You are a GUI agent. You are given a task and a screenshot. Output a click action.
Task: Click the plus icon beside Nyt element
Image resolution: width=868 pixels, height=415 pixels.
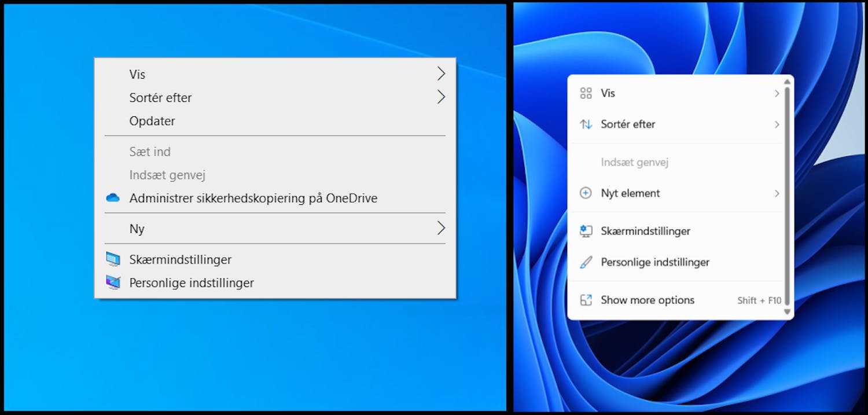(x=586, y=193)
